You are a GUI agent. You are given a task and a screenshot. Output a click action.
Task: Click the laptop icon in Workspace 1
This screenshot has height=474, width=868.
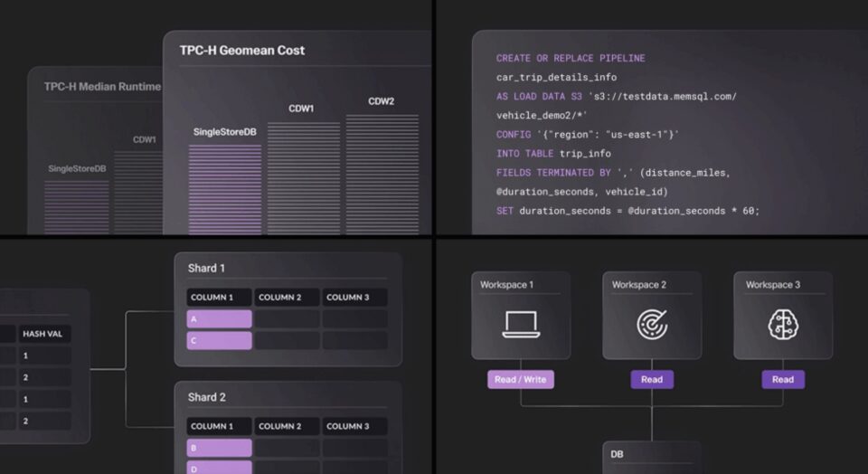point(521,324)
